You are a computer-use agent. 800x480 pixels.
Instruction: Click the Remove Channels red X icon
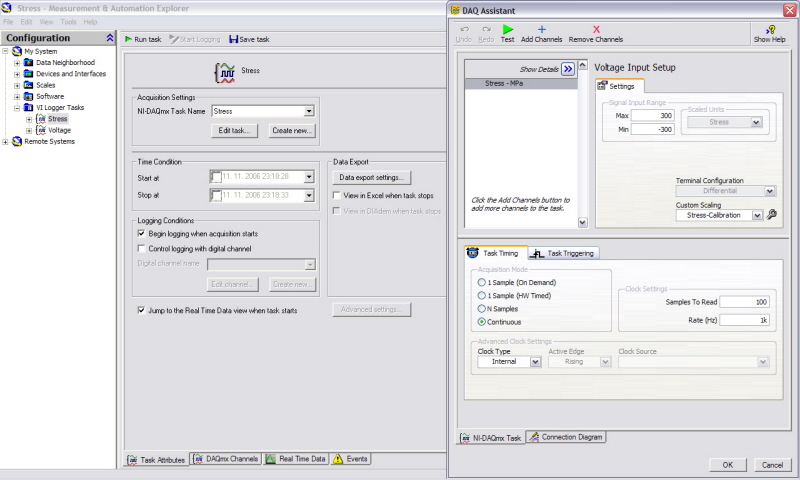pos(596,30)
